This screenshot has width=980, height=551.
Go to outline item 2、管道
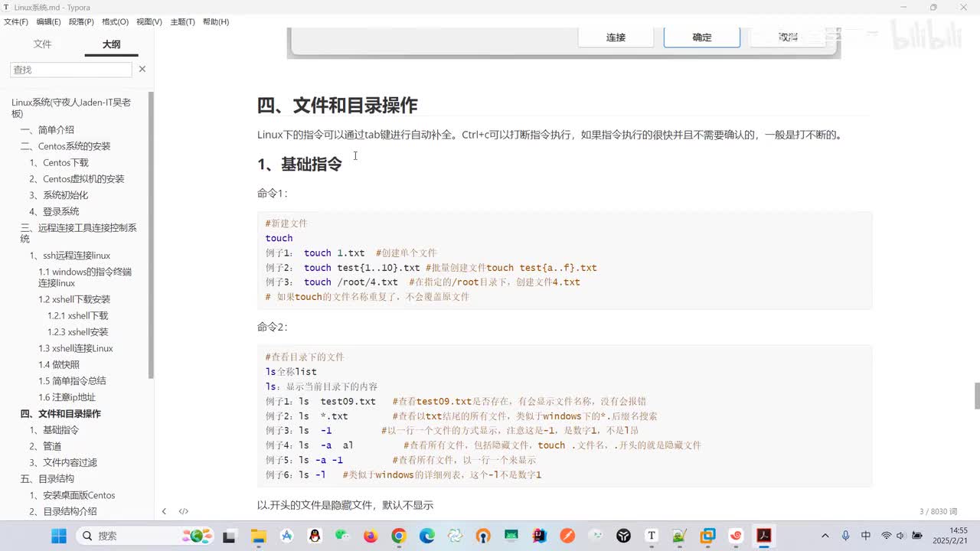coord(45,446)
